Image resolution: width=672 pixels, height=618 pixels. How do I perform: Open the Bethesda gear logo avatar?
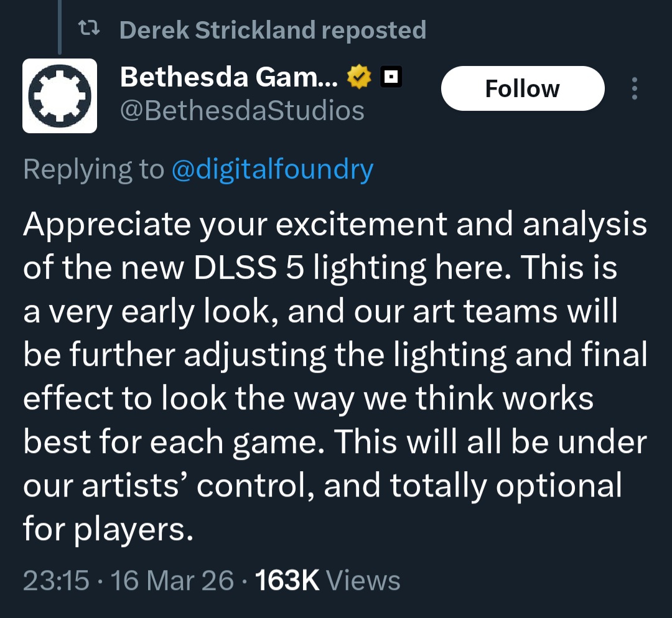(x=60, y=96)
